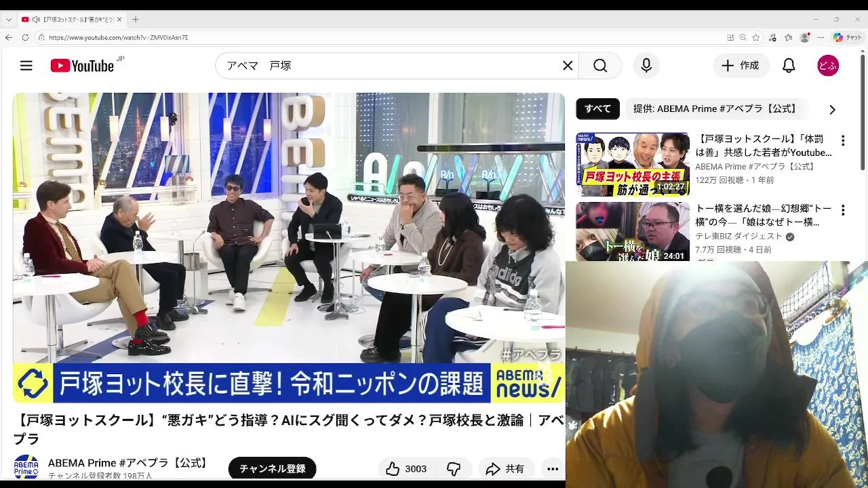Dislike the video with thumbs-down
This screenshot has height=488, width=868.
point(454,468)
